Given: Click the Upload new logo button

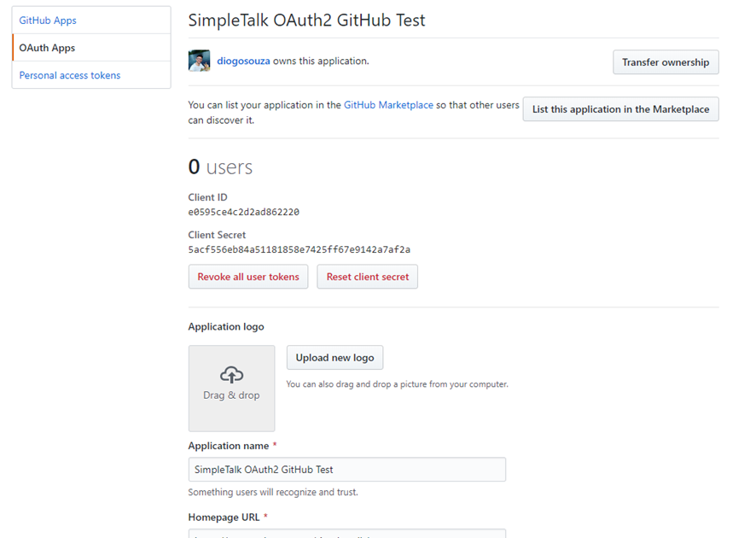Looking at the screenshot, I should 335,358.
